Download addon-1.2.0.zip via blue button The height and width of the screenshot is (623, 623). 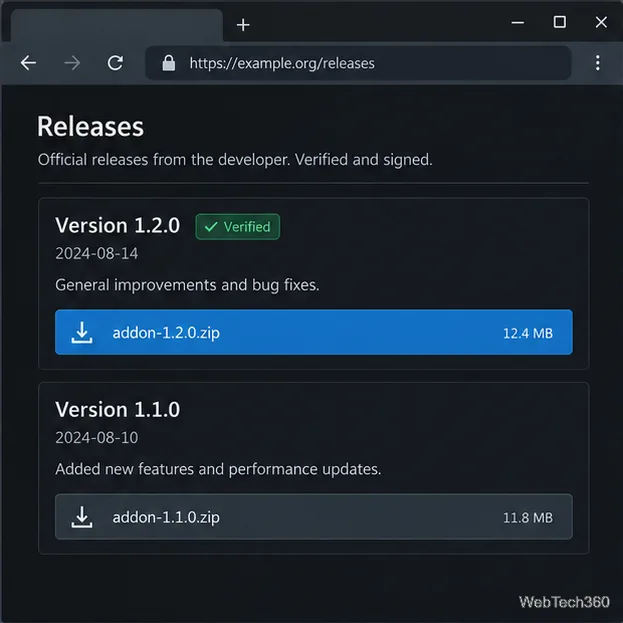point(314,332)
